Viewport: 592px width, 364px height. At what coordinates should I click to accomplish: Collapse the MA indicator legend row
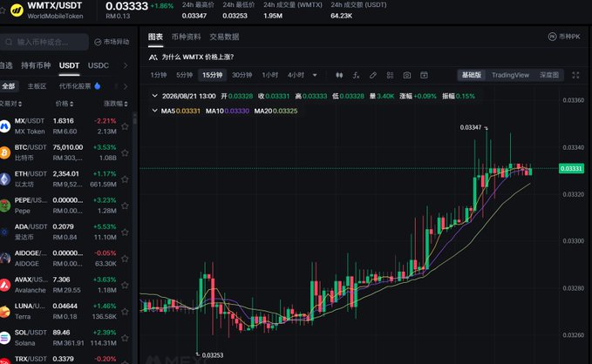point(154,111)
